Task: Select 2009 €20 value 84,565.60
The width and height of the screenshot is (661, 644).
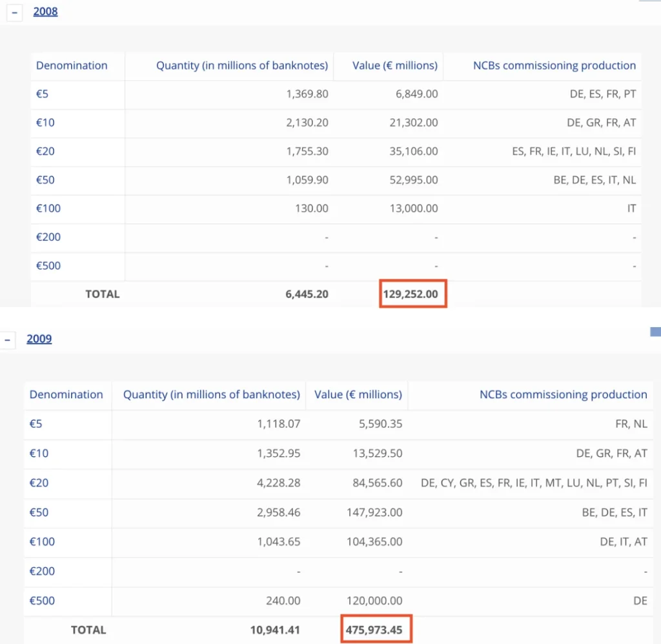Action: tap(378, 483)
